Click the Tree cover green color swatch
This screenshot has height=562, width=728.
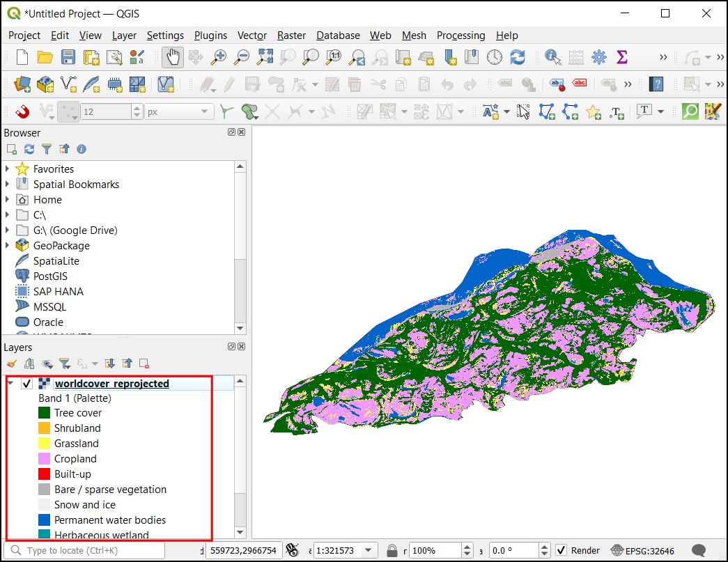point(45,413)
